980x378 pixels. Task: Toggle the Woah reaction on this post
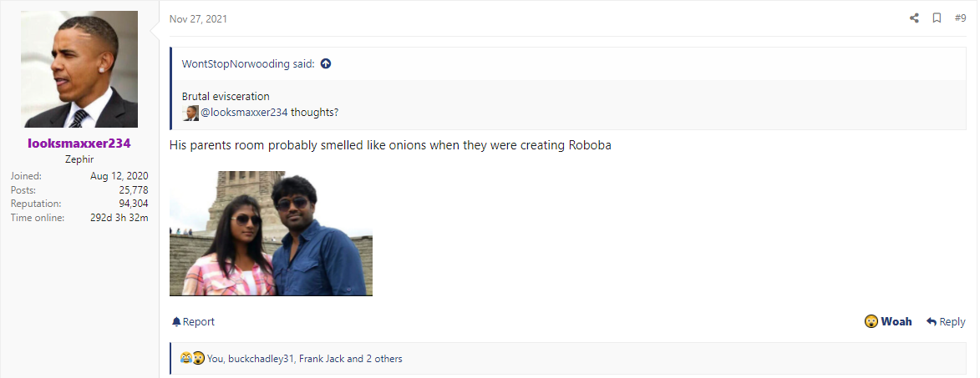point(888,322)
